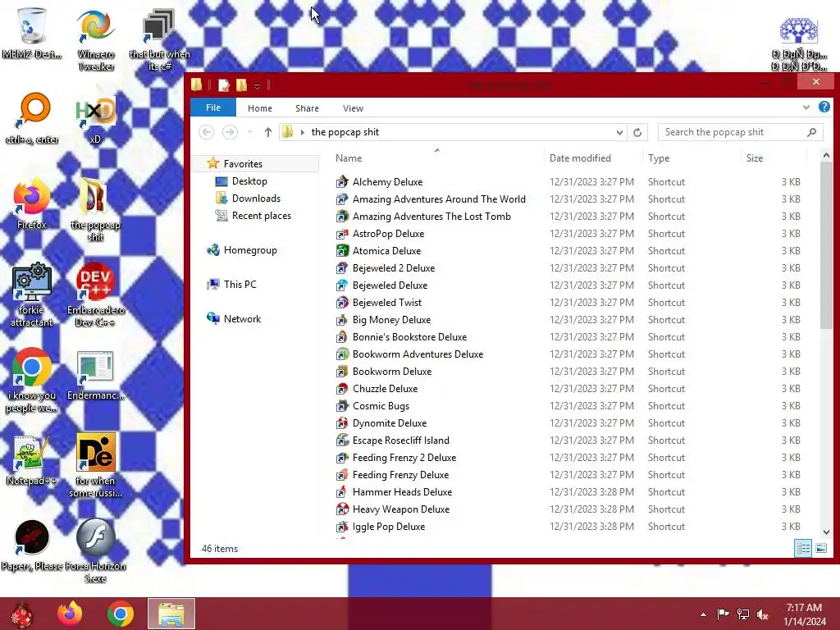Open the File ribbon tab
840x630 pixels.
(x=213, y=107)
